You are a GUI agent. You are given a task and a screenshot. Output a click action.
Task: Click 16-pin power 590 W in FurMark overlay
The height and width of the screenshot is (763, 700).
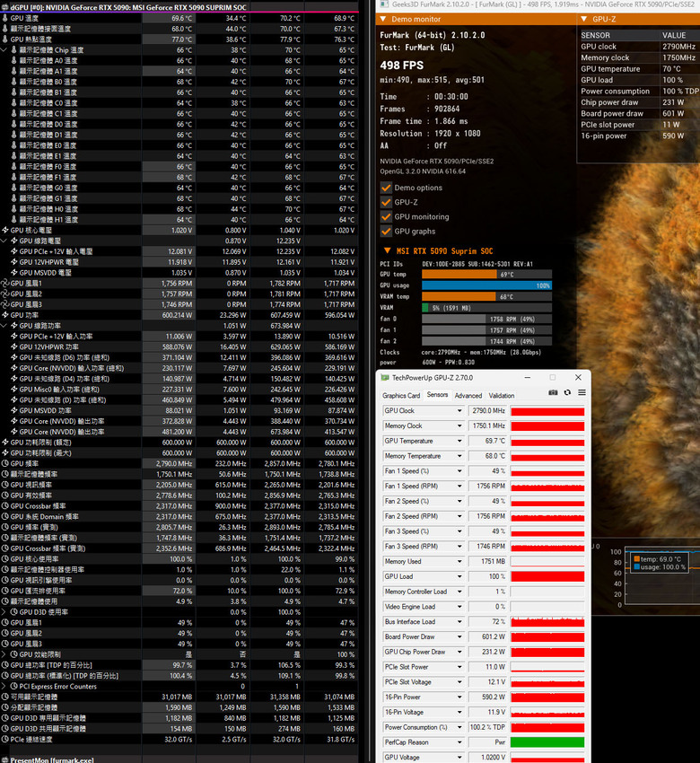coord(638,136)
